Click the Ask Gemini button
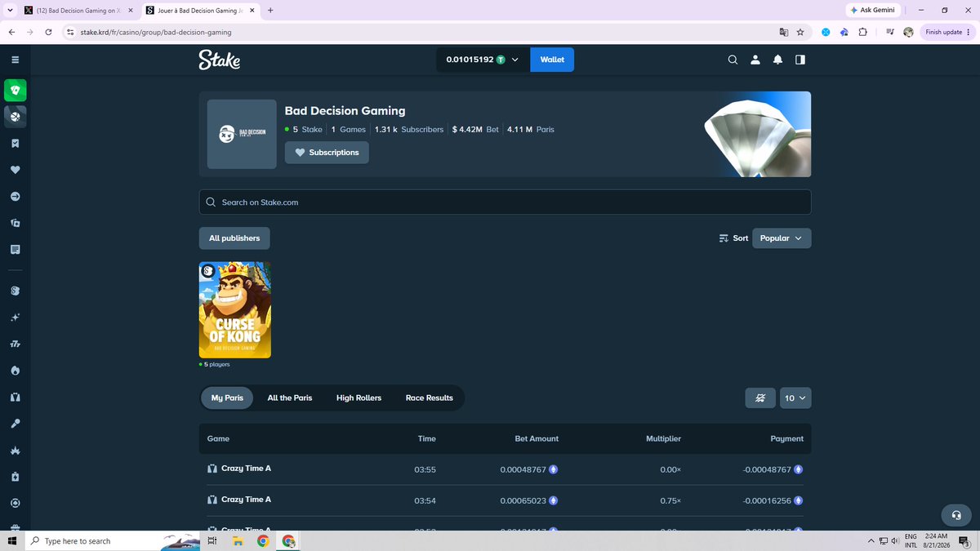 [872, 11]
